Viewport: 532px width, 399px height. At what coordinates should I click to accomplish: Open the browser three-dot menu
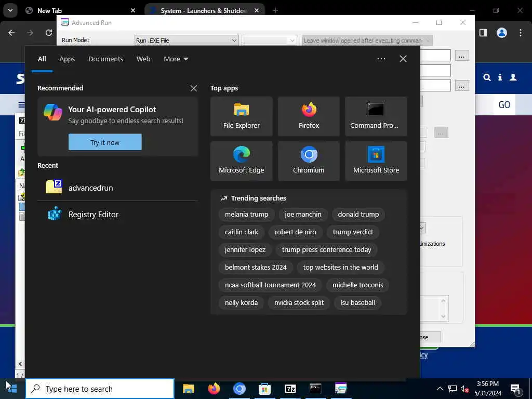[x=521, y=33]
